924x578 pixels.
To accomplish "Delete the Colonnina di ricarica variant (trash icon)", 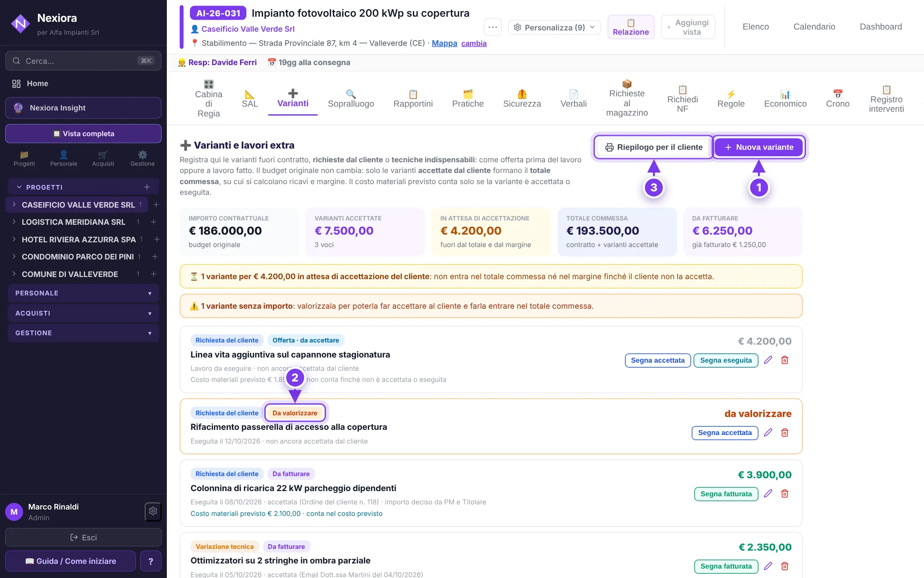I will click(x=785, y=494).
